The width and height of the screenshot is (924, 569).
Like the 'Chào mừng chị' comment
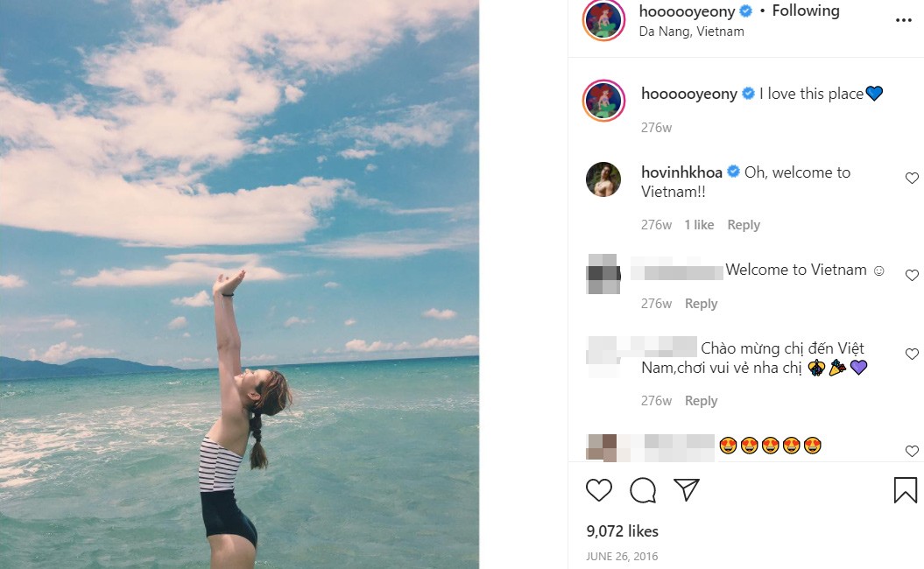[x=912, y=355]
